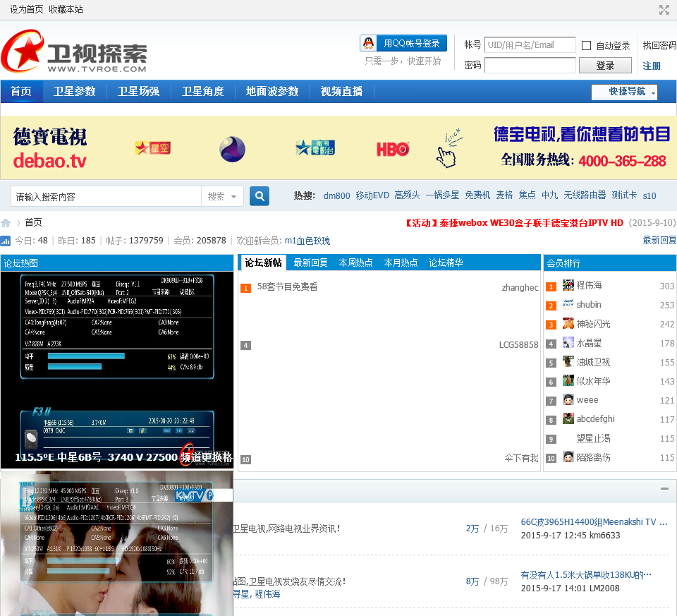Image resolution: width=677 pixels, height=616 pixels.
Task: Click the 注册 link
Action: pyautogui.click(x=652, y=66)
